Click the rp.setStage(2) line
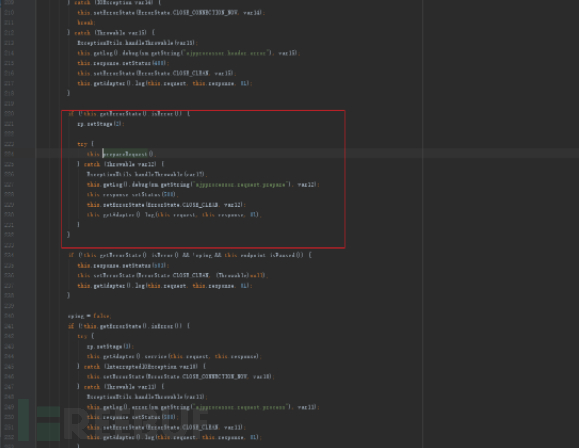This screenshot has height=448, width=579. pos(101,124)
